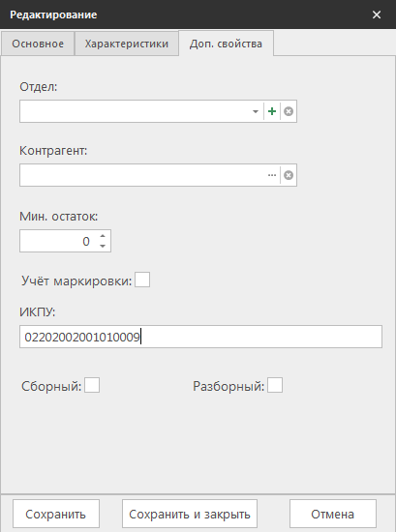
Task: Focus the ИКПУ code input field
Action: click(200, 337)
